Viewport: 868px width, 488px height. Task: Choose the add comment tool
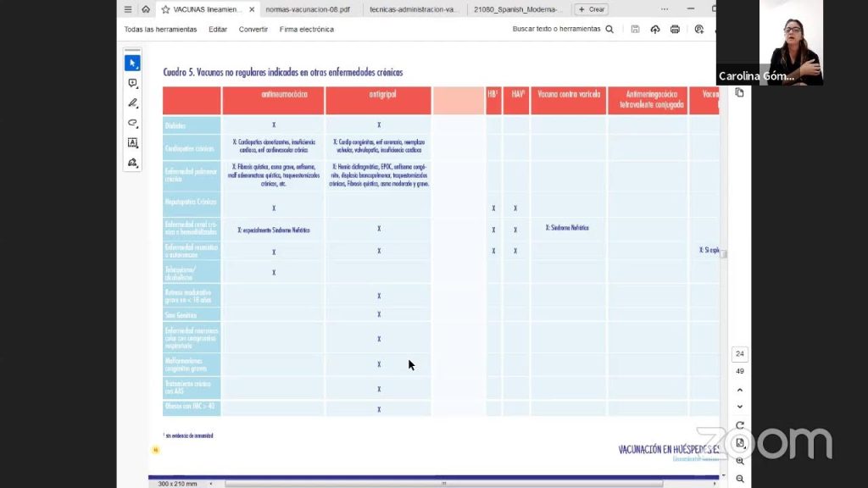coord(132,83)
